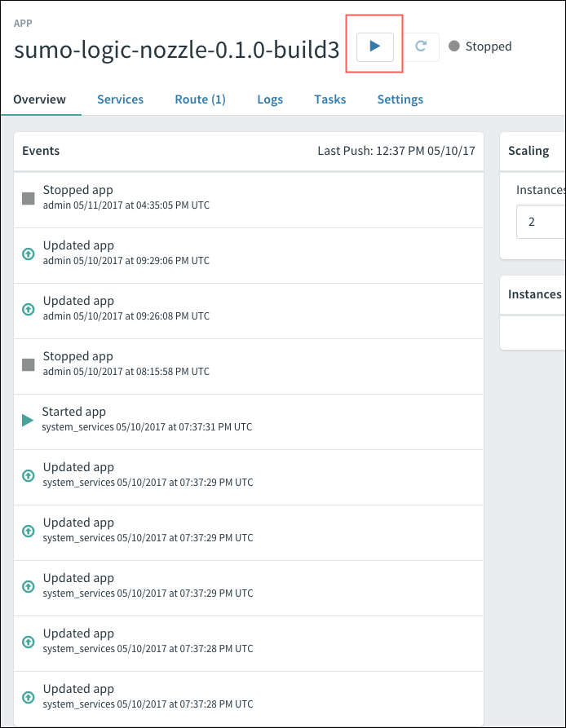The image size is (566, 728).
Task: Click the restart app refresh icon
Action: click(x=421, y=46)
